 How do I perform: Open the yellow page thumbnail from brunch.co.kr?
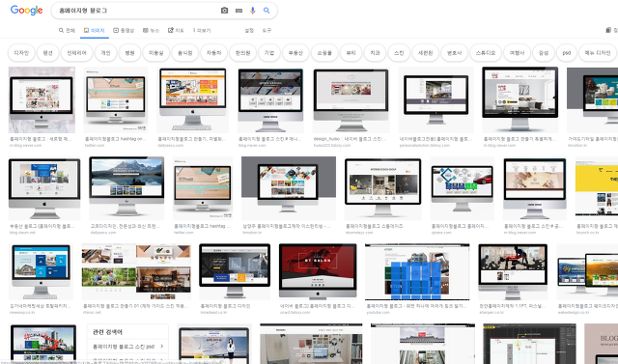point(597,188)
